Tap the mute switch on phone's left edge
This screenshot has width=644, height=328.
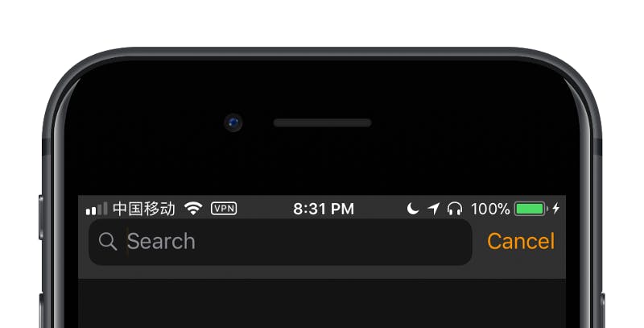pyautogui.click(x=41, y=217)
